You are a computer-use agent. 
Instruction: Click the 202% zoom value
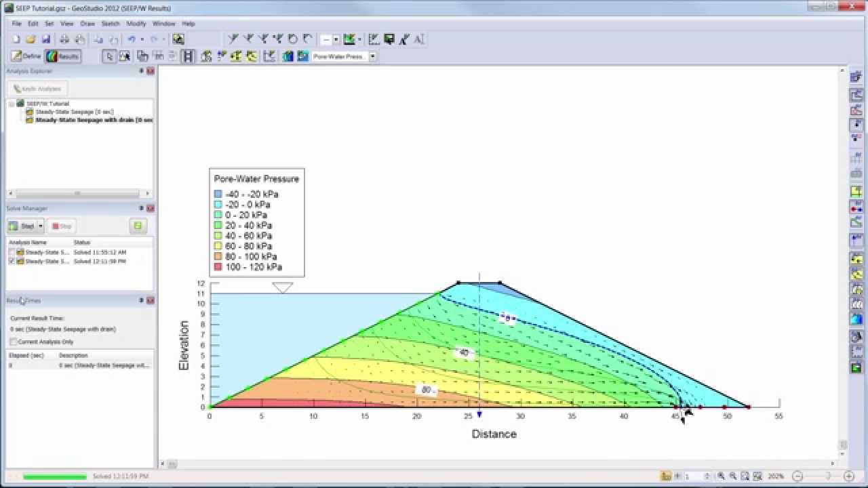[x=776, y=476]
